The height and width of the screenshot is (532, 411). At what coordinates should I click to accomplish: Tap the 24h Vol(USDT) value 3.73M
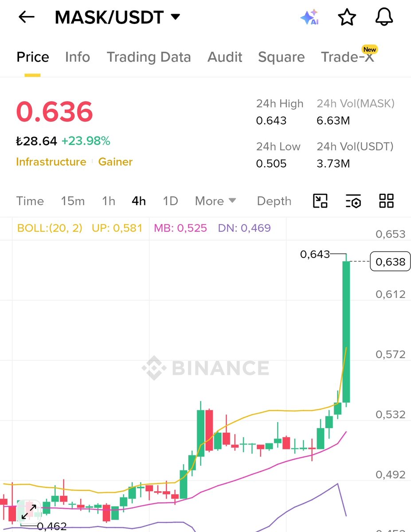click(x=333, y=164)
